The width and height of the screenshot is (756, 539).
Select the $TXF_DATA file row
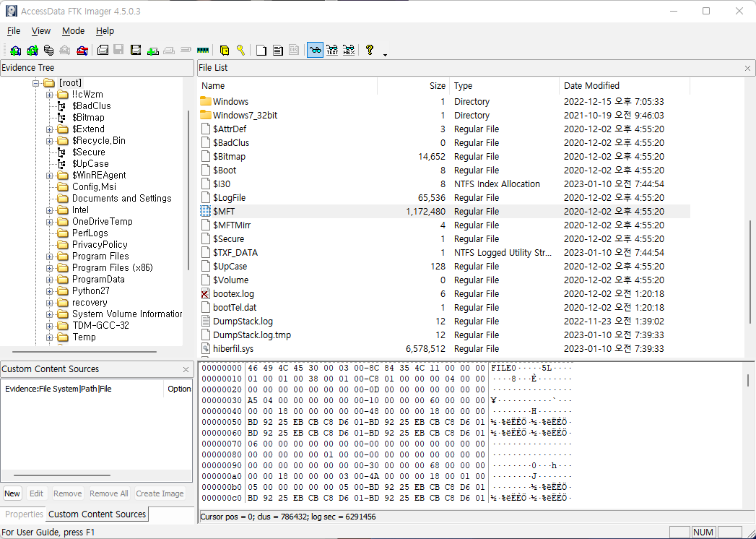[x=444, y=253]
